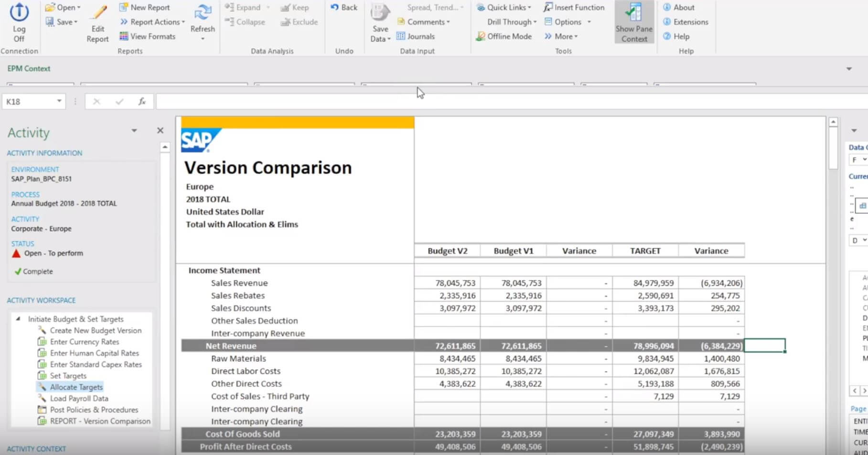The image size is (868, 455).
Task: Toggle Offline Mode
Action: [x=504, y=36]
